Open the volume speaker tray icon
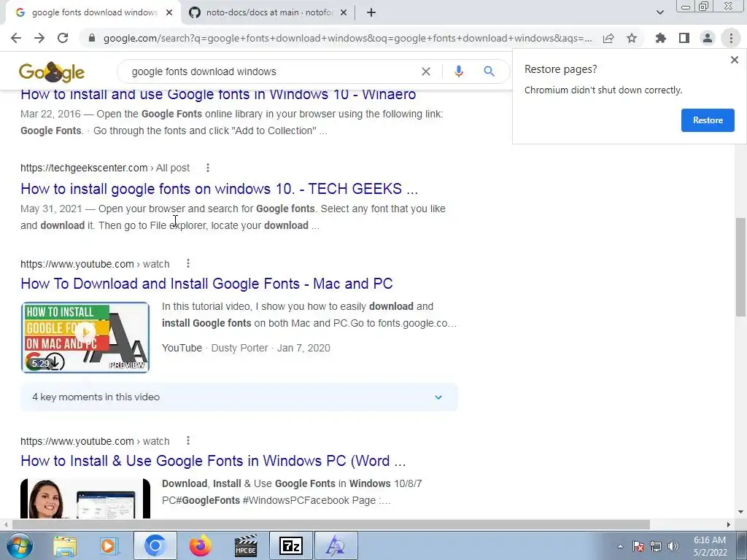 pyautogui.click(x=673, y=546)
